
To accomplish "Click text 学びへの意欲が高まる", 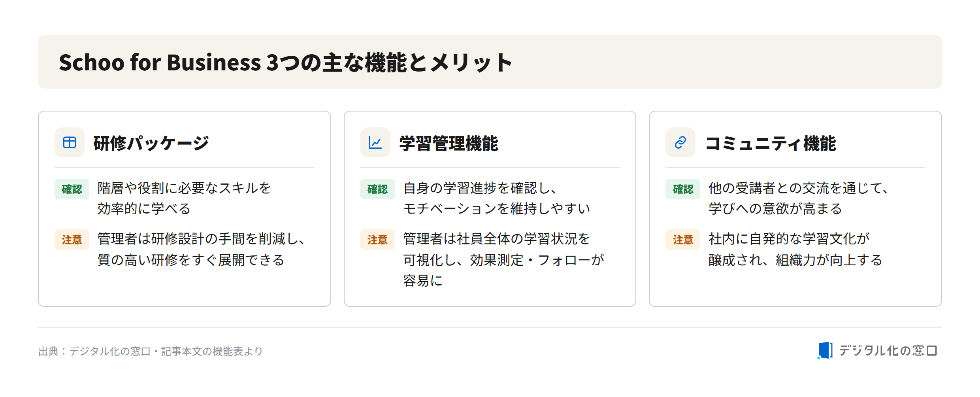I will (x=775, y=209).
